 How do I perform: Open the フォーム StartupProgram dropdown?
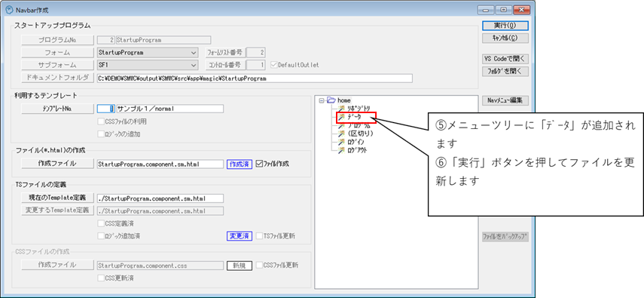(194, 53)
